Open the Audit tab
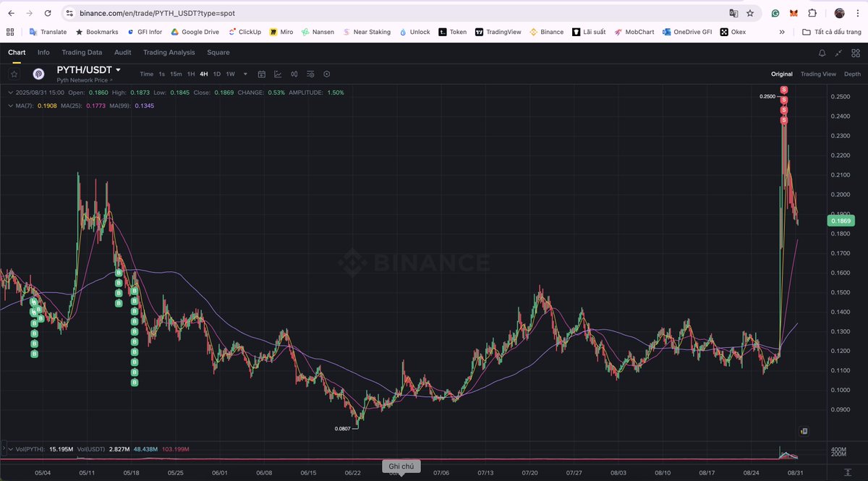This screenshot has height=481, width=868. pyautogui.click(x=122, y=52)
